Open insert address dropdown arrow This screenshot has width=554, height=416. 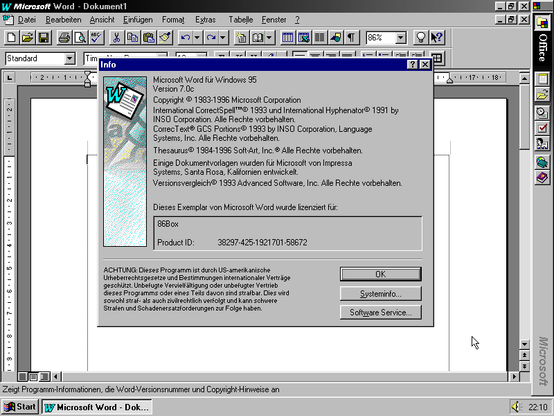click(269, 37)
